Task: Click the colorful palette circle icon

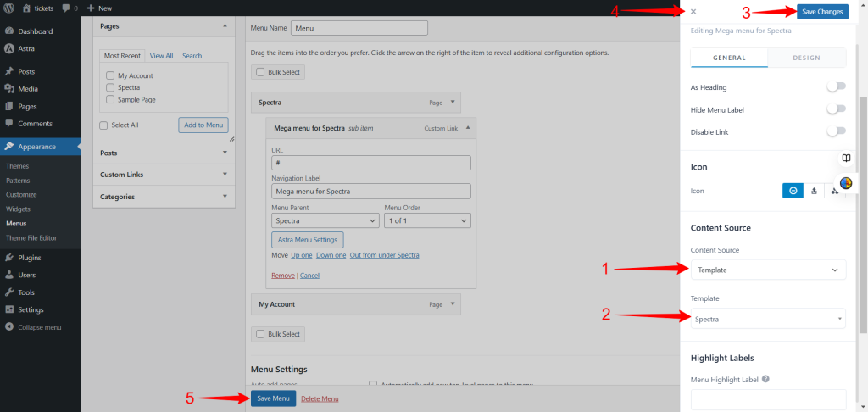Action: point(846,183)
